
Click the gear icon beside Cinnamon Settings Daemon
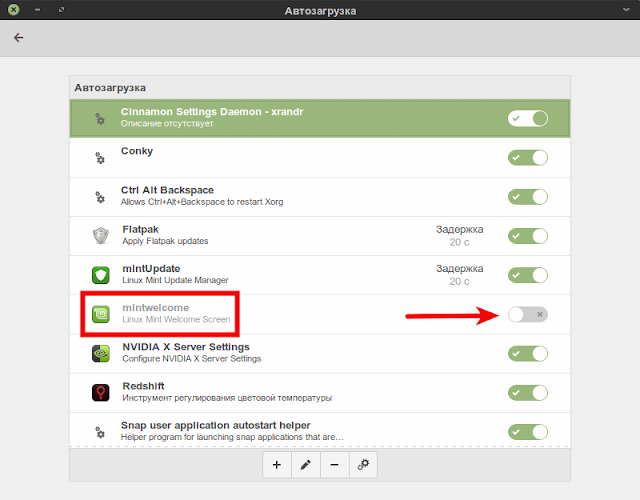(100, 119)
